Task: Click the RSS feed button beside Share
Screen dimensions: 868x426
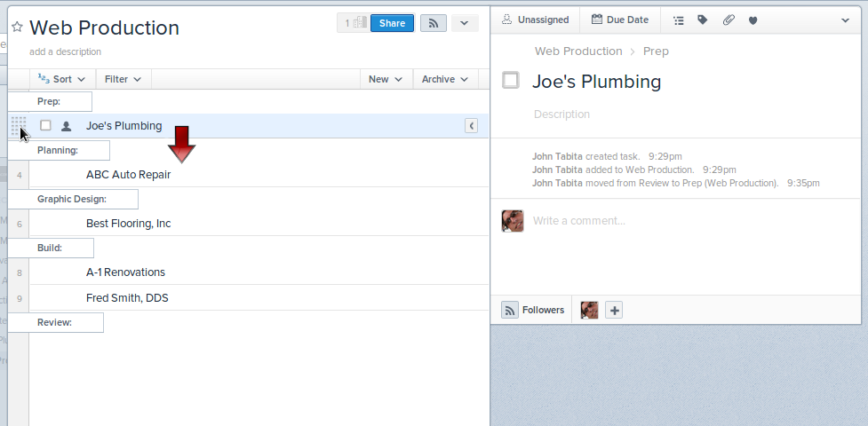Action: pos(433,23)
